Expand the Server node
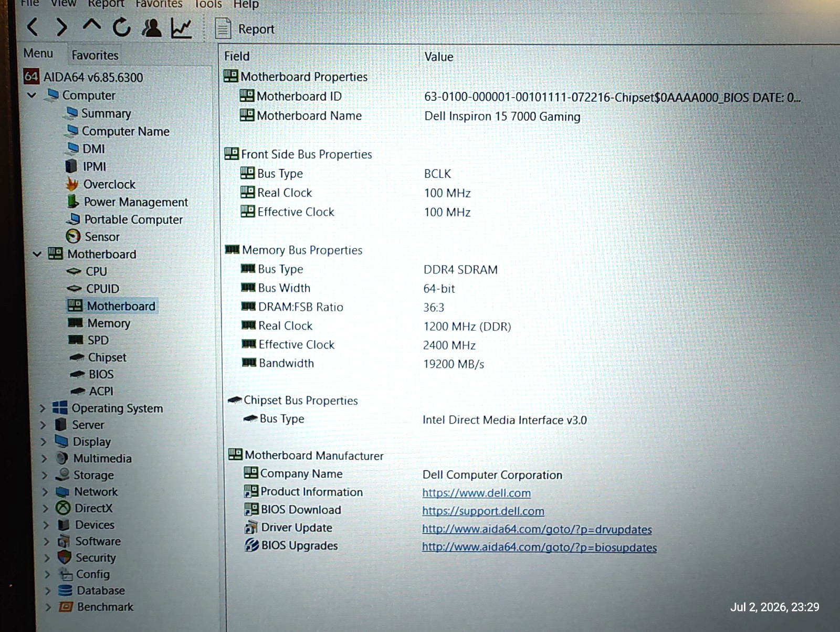This screenshot has height=632, width=840. click(x=43, y=425)
